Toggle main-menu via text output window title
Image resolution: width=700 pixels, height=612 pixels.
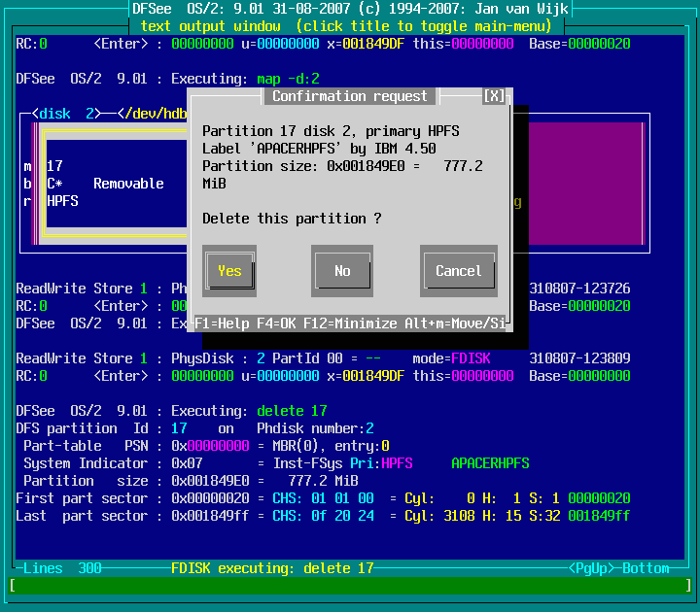349,26
